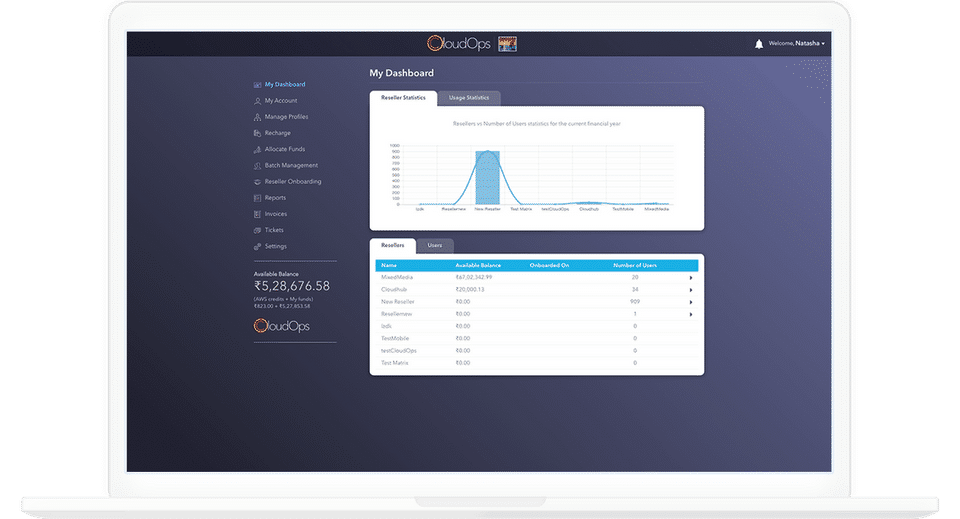The image size is (960, 519).
Task: Click the Settings gears icon
Action: [257, 247]
